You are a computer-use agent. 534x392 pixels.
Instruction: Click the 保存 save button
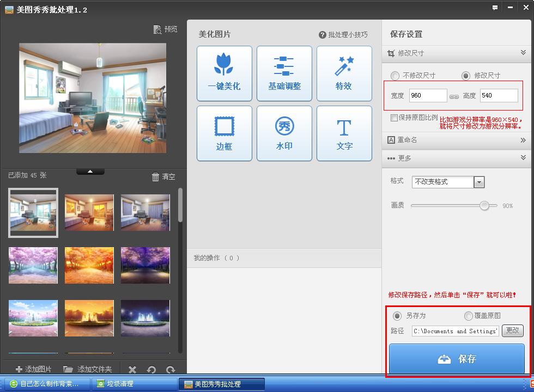coord(457,359)
